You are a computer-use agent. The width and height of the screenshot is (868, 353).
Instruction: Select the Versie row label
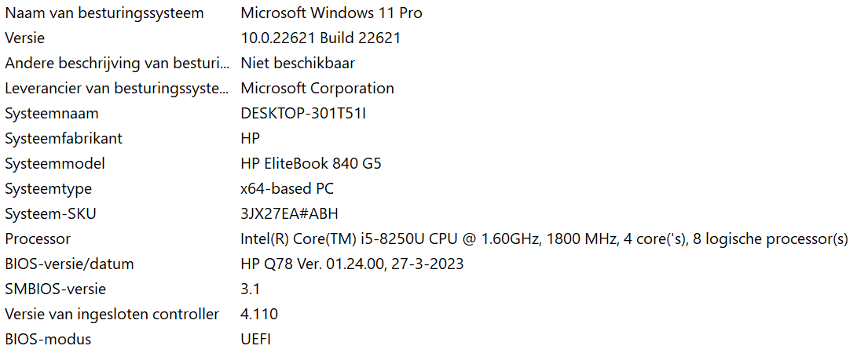pyautogui.click(x=25, y=38)
